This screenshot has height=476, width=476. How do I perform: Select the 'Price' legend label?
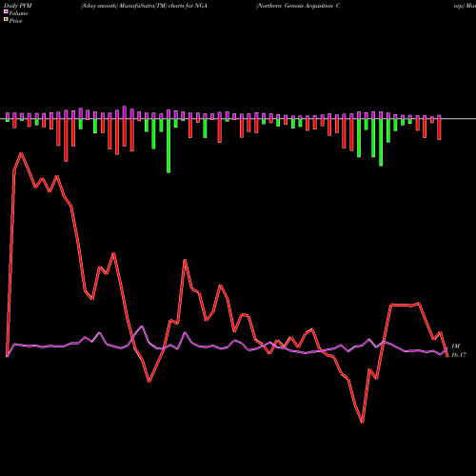coord(15,21)
